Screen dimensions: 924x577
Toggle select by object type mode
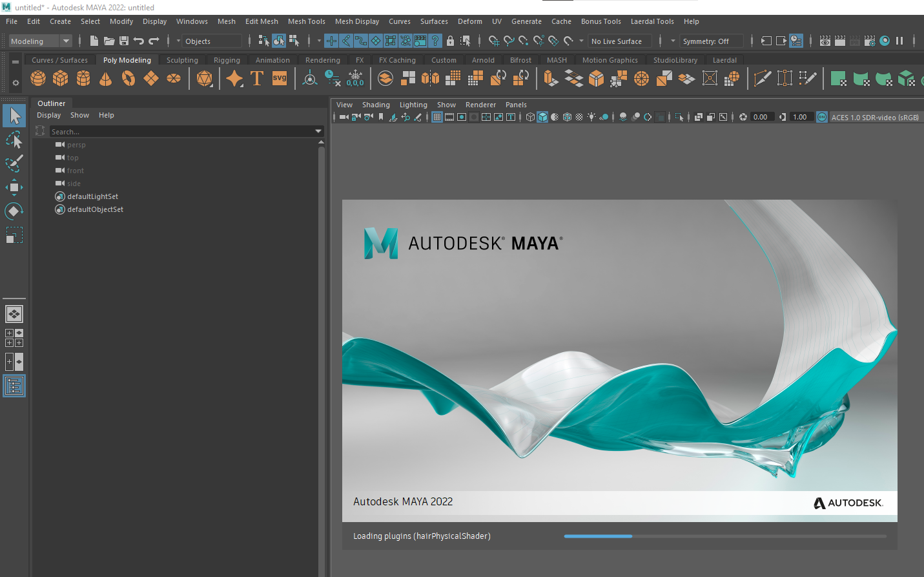279,41
